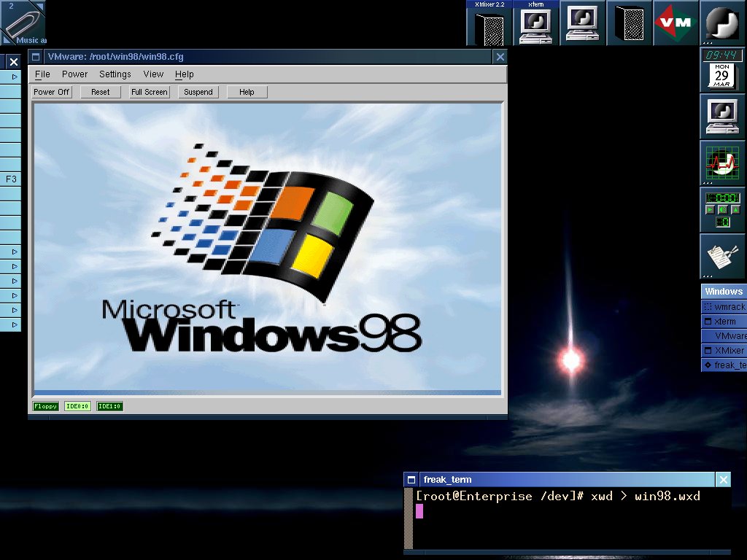Restore the miniwindow icon labeled xterm
This screenshot has width=747, height=560.
pos(536,23)
